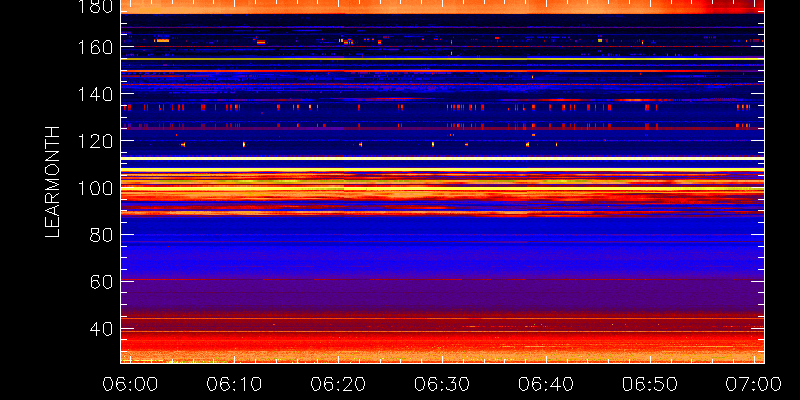The height and width of the screenshot is (400, 800).
Task: Click the 100 frequency axis label
Action: 96,188
